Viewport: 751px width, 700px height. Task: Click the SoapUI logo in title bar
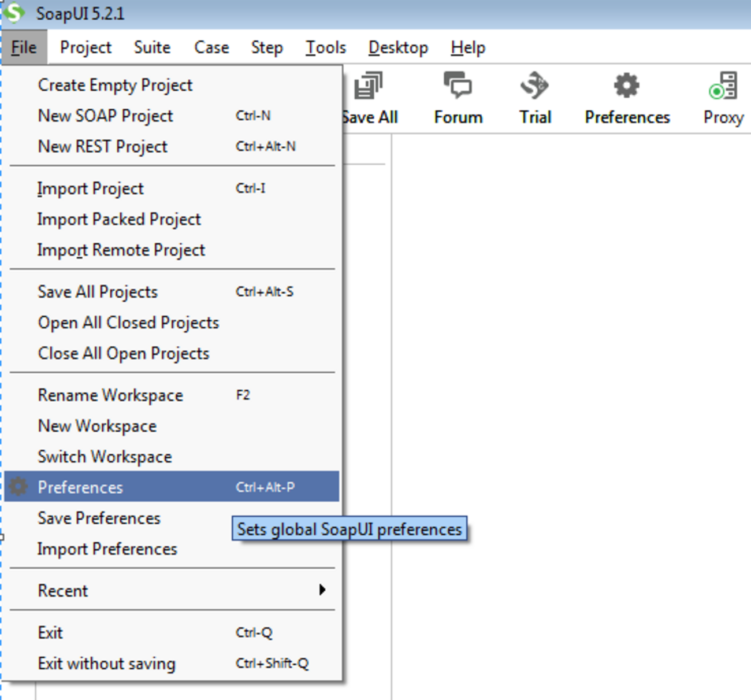[14, 13]
